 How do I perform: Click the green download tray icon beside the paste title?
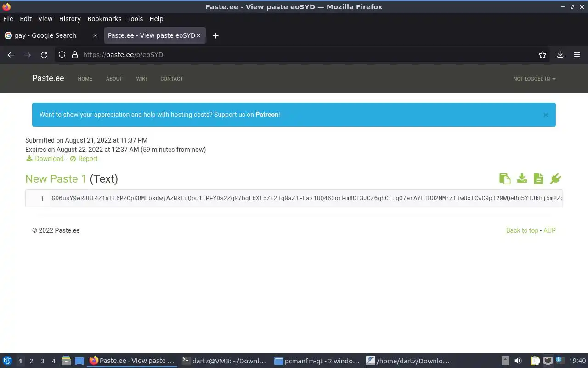click(522, 178)
